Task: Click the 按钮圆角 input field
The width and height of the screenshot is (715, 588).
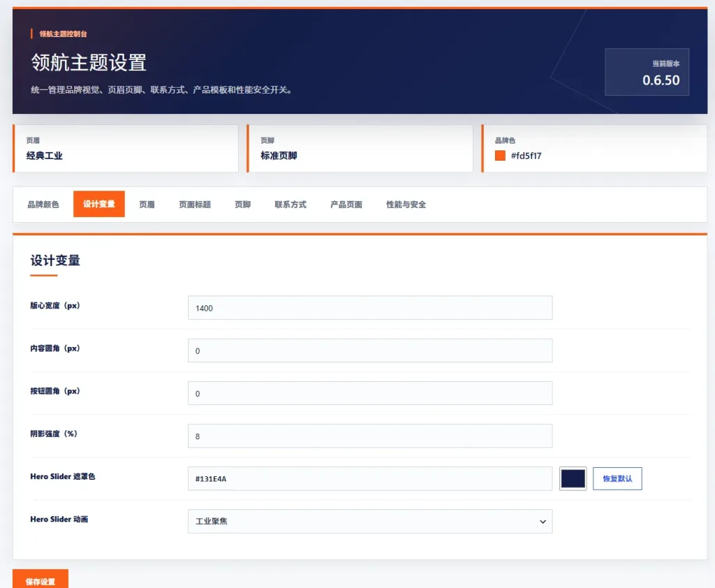Action: point(370,393)
